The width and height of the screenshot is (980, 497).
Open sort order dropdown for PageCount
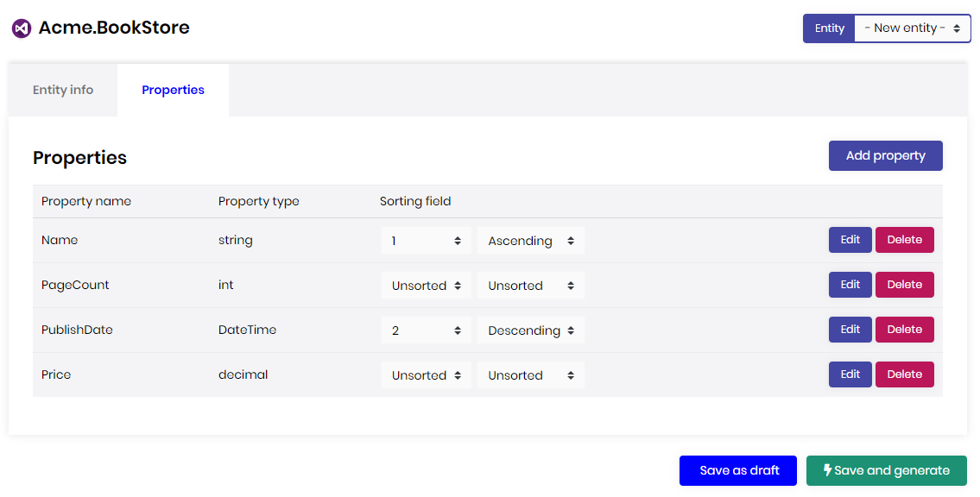pos(427,286)
